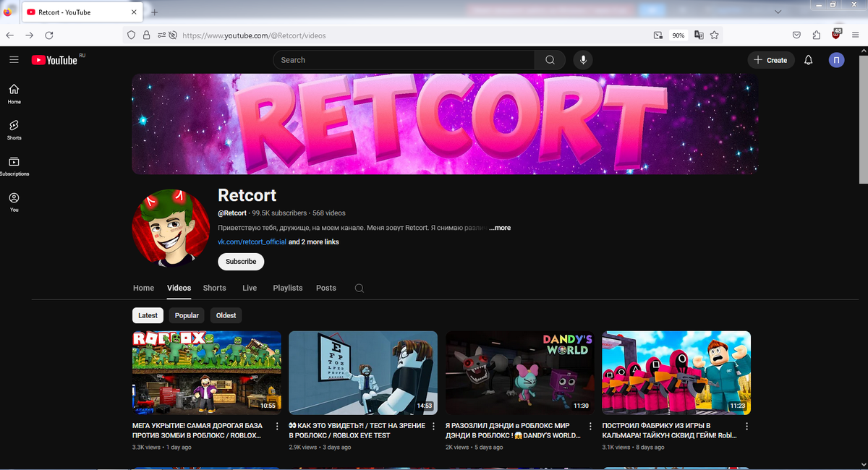868x470 pixels.
Task: Click the Create button
Action: (x=771, y=60)
